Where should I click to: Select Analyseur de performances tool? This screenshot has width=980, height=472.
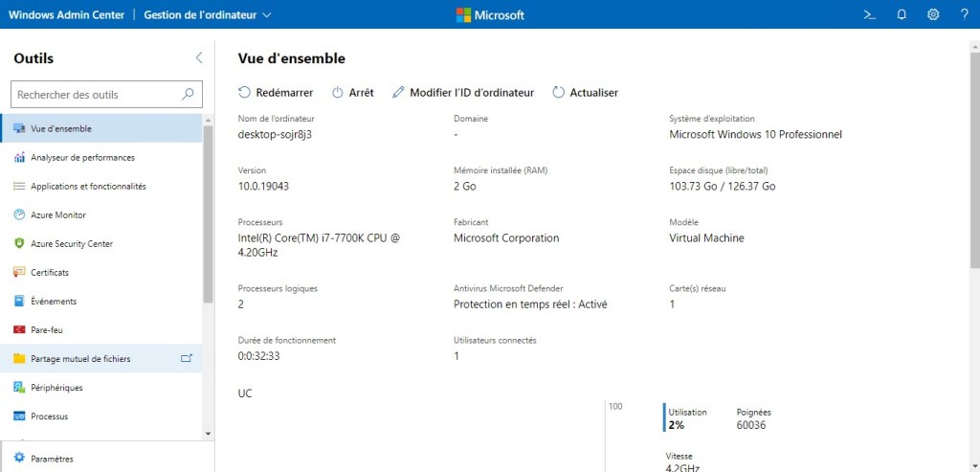[82, 158]
